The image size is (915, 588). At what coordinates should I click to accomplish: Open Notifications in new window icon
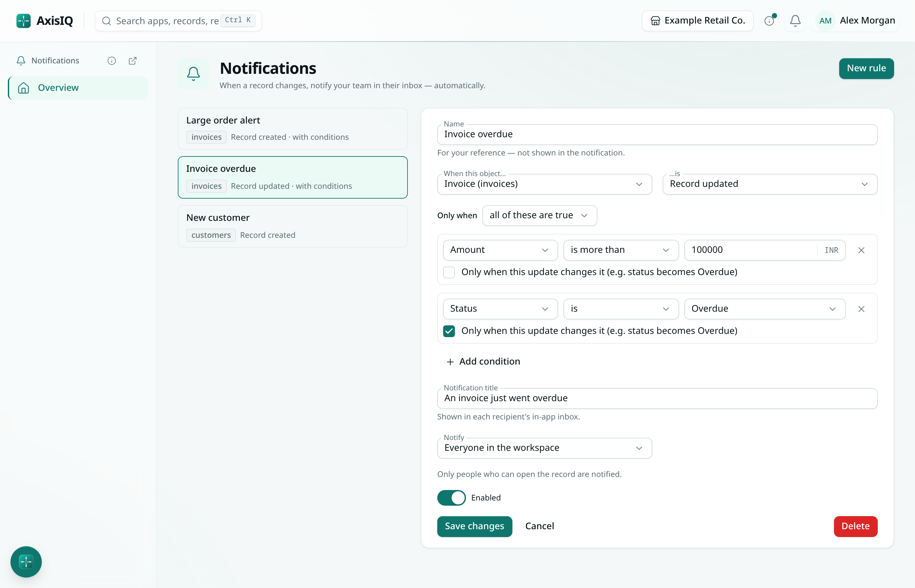point(133,61)
